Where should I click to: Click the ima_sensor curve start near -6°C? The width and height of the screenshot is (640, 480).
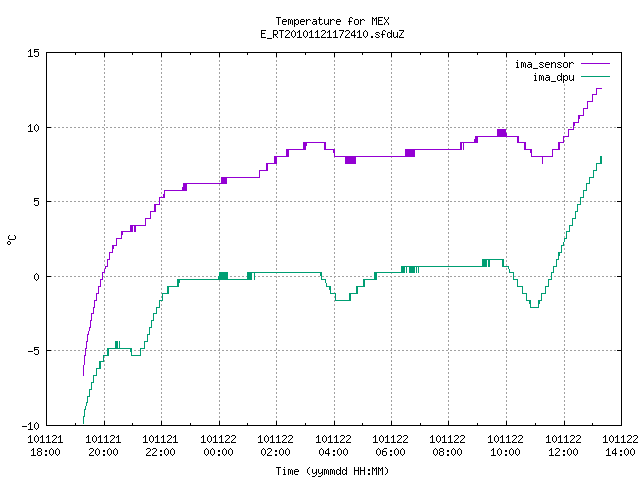pyautogui.click(x=84, y=371)
